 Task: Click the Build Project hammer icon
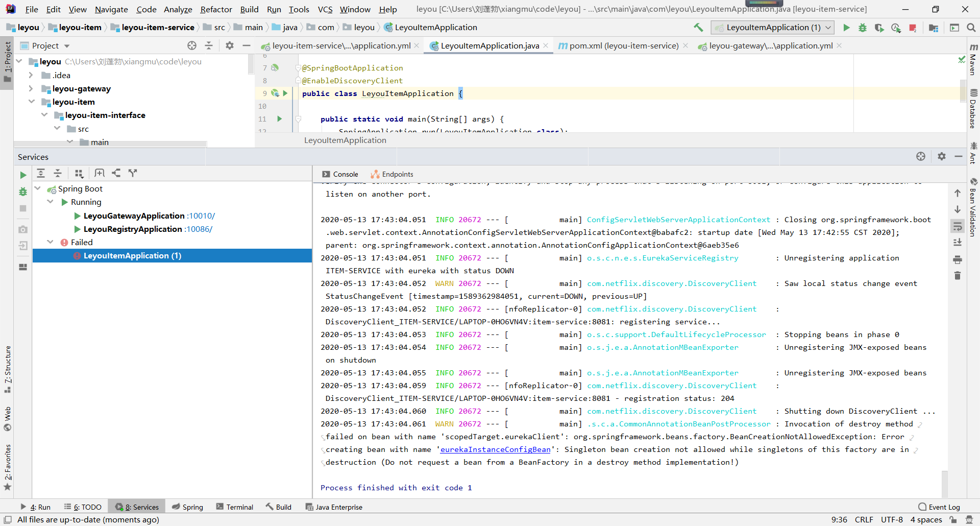click(x=698, y=28)
